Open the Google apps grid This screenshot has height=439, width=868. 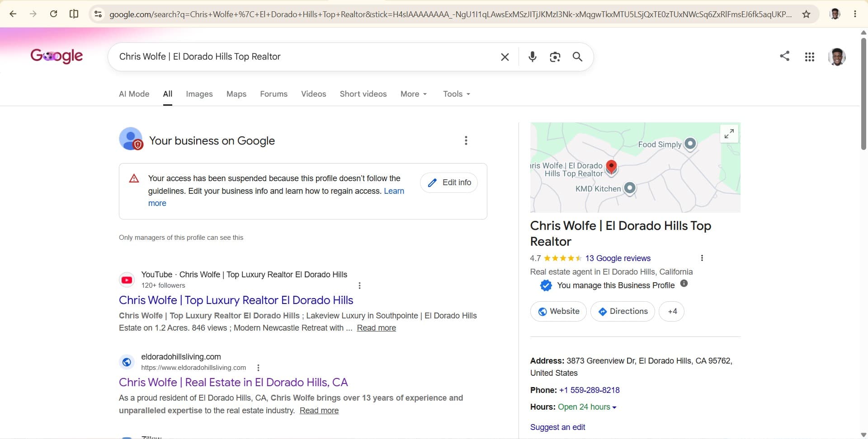coord(810,57)
